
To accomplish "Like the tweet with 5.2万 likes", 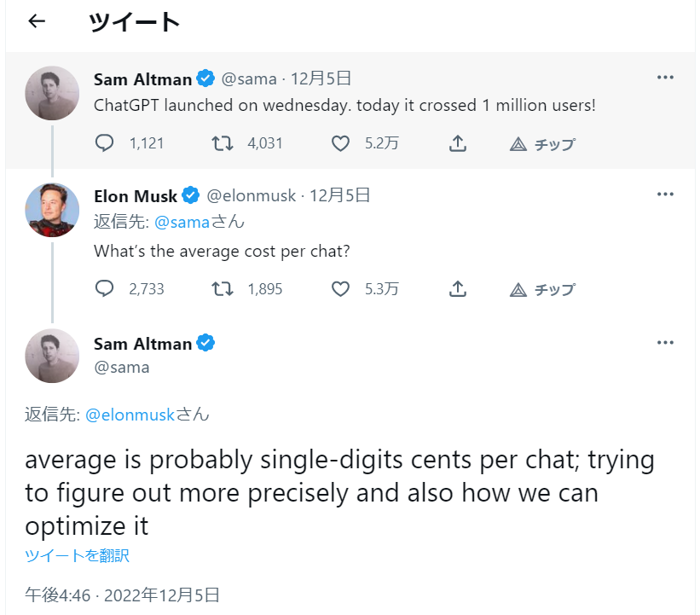I will [x=340, y=143].
